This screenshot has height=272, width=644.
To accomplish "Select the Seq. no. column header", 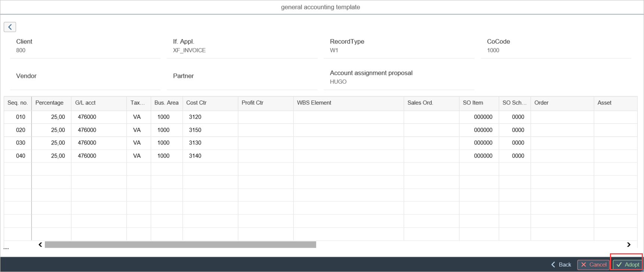I will tap(18, 103).
